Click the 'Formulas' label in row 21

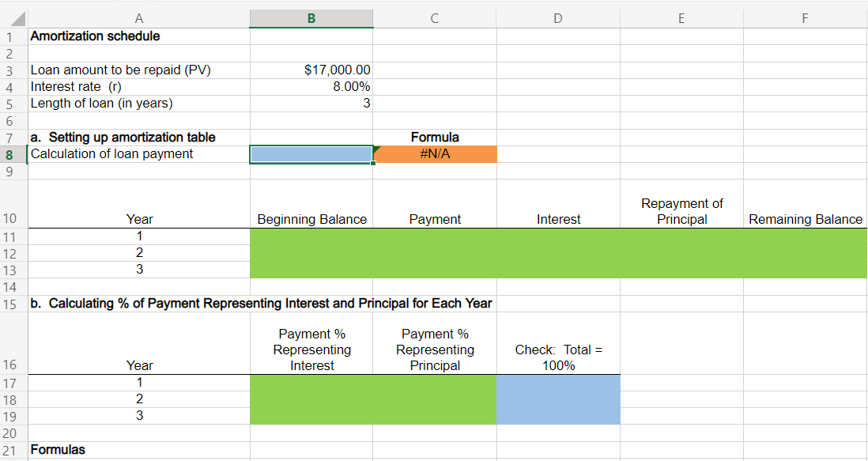(x=58, y=449)
